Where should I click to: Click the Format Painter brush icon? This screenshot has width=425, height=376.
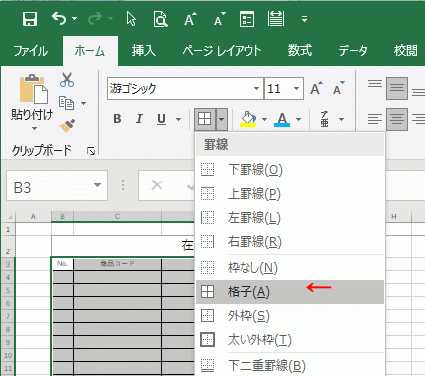[67, 126]
